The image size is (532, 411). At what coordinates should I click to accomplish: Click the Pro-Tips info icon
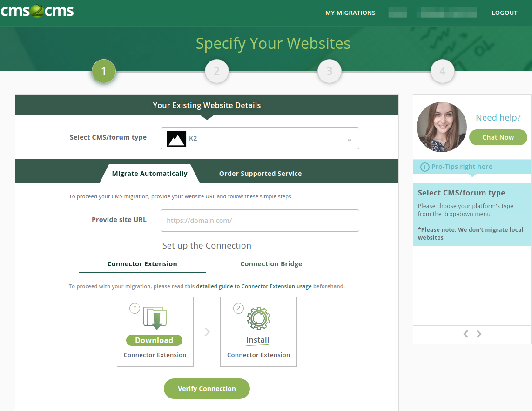coord(425,167)
